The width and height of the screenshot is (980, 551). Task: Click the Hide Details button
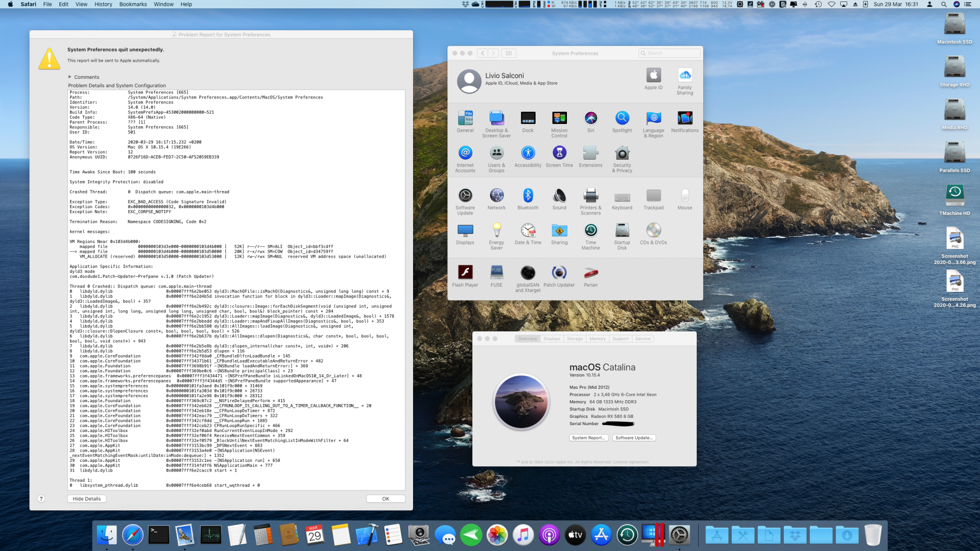[x=87, y=499]
